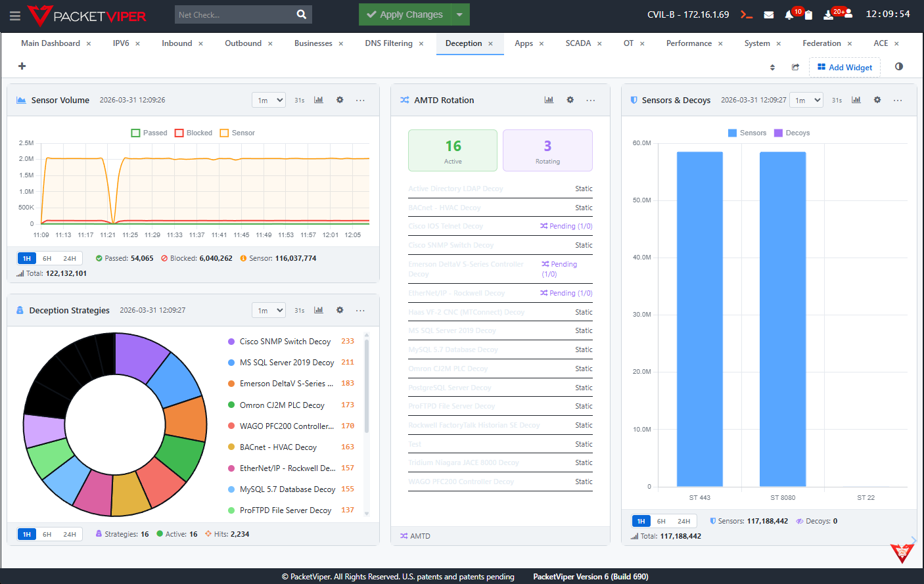Toggle Decoys legend in Sensors chart
924x584 pixels.
click(792, 133)
